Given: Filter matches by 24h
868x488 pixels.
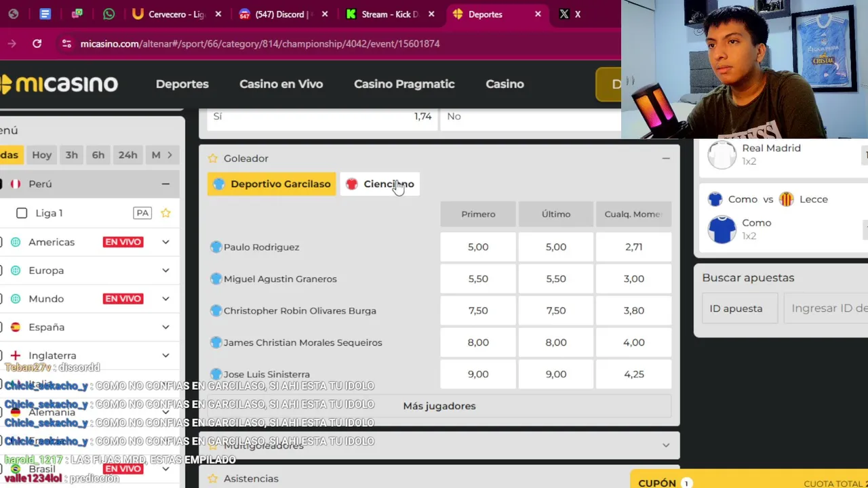Looking at the screenshot, I should tap(127, 155).
